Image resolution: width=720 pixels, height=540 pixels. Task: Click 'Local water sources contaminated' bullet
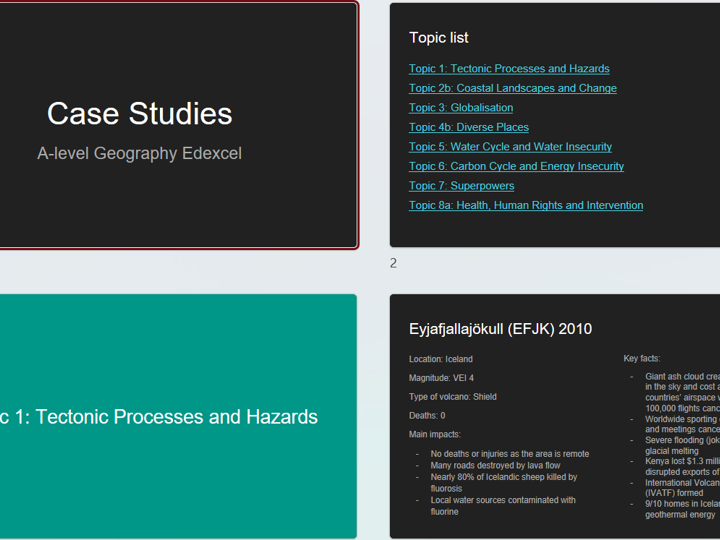coord(502,506)
